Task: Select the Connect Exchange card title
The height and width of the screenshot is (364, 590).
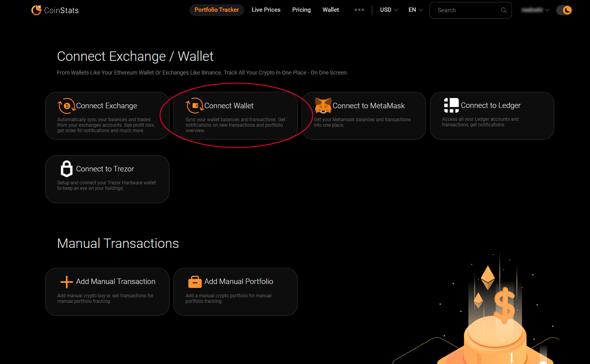Action: click(107, 106)
